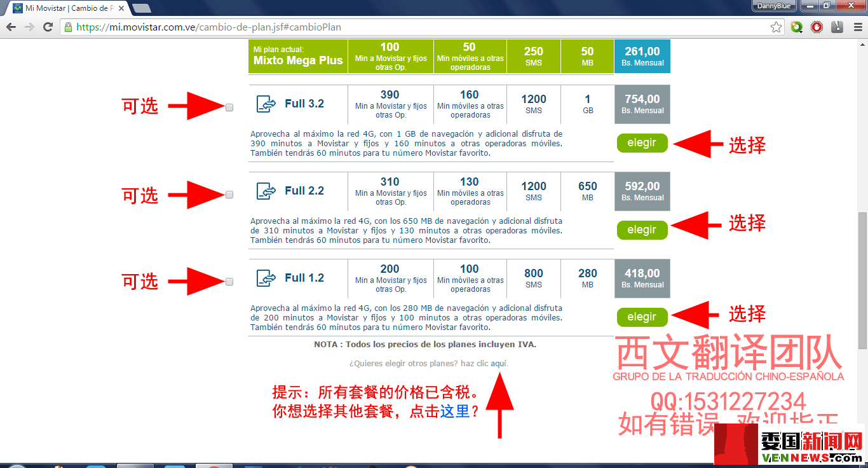Click the browser forward arrow
The height and width of the screenshot is (468, 868).
tap(29, 27)
